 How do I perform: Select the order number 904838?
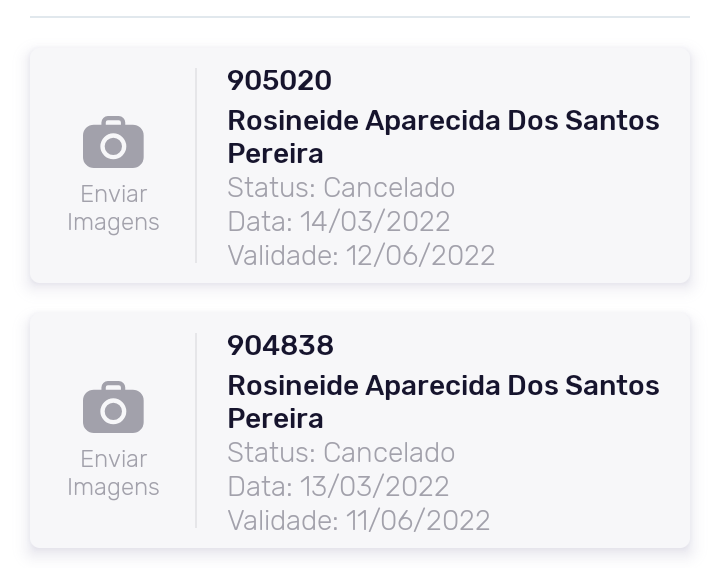click(x=280, y=345)
